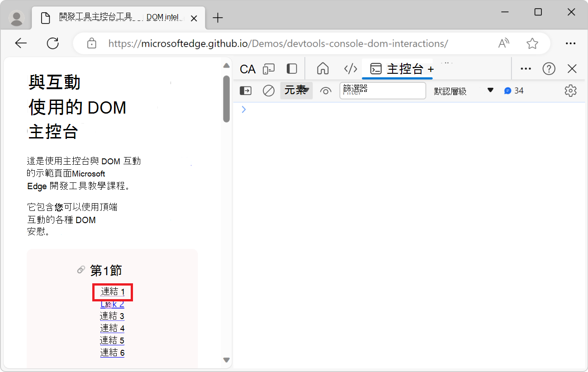The width and height of the screenshot is (588, 372).
Task: Expand the 默認層級 log levels dropdown
Action: [x=464, y=91]
